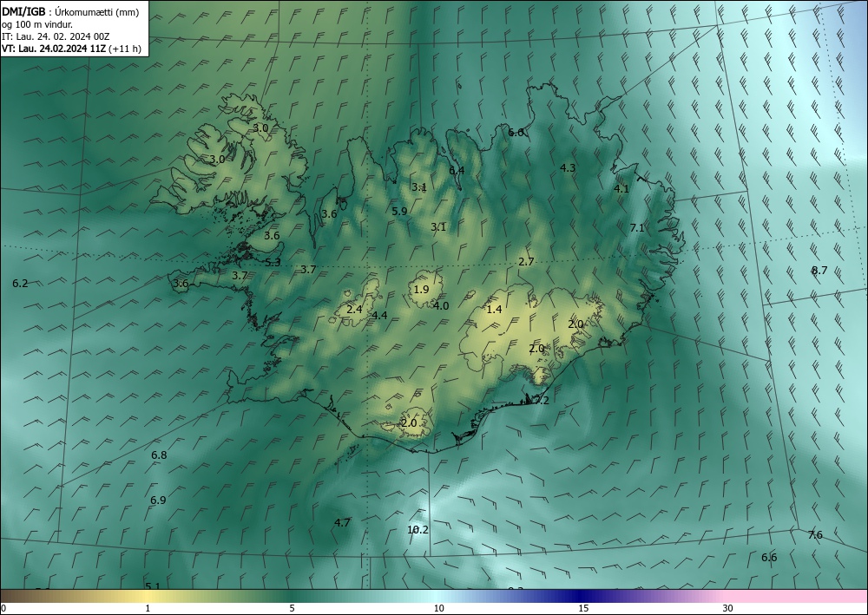Viewport: 868px width, 615px height.
Task: Click the colour scale tick label 10
Action: [438, 608]
